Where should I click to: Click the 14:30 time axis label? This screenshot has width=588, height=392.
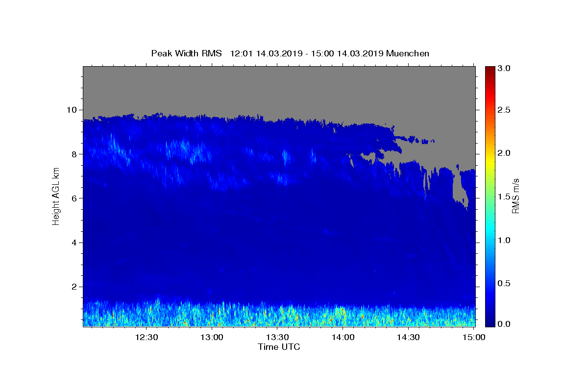[408, 337]
